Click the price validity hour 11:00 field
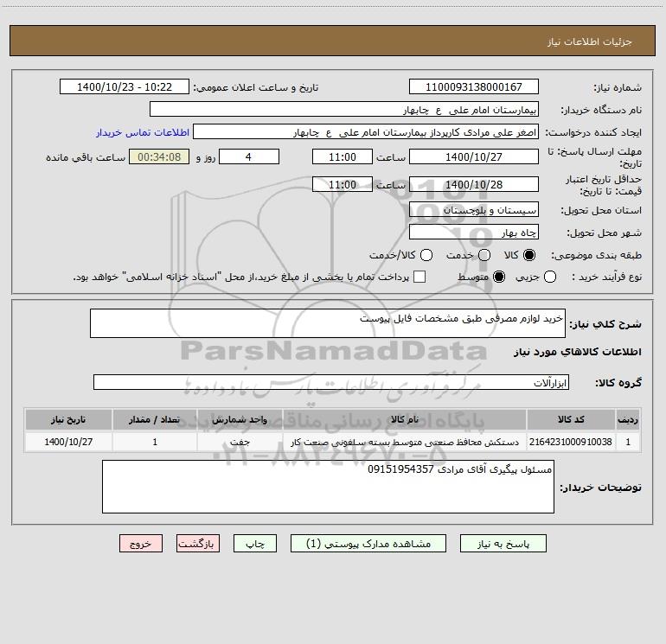 pyautogui.click(x=343, y=185)
